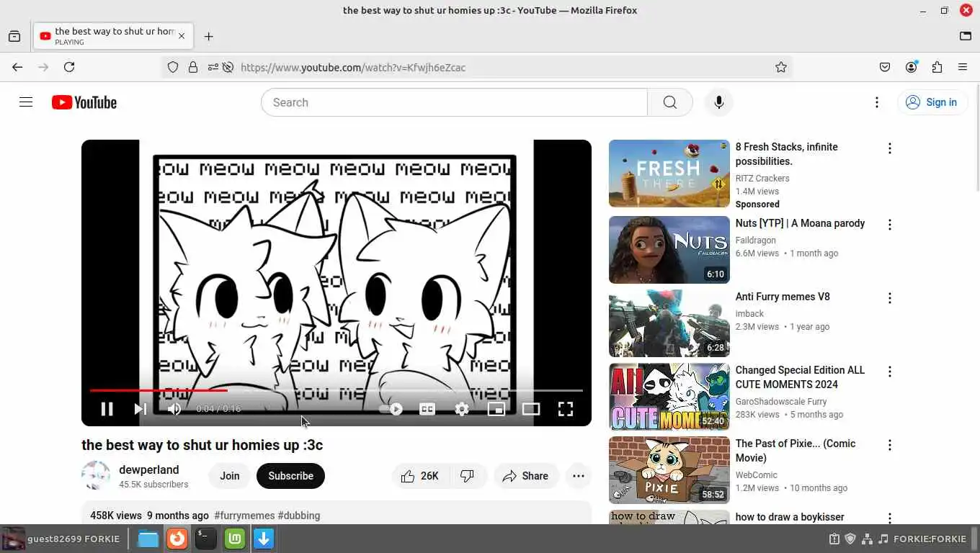980x553 pixels.
Task: Join the dewperland channel membership
Action: point(230,476)
